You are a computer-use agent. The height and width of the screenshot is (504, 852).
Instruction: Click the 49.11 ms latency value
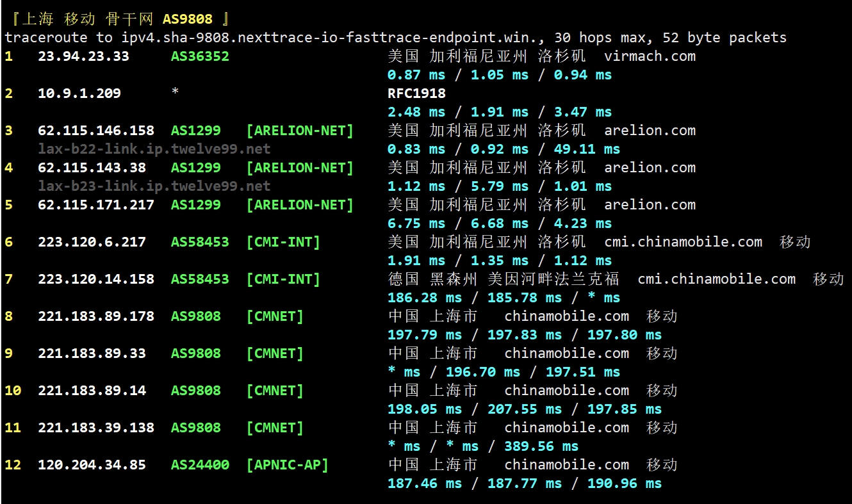point(587,149)
